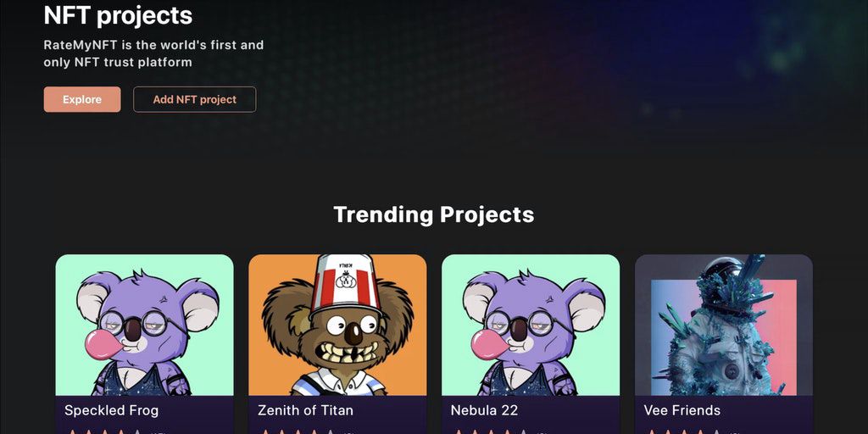Click the RateMyNFT trust platform tagline

(154, 53)
